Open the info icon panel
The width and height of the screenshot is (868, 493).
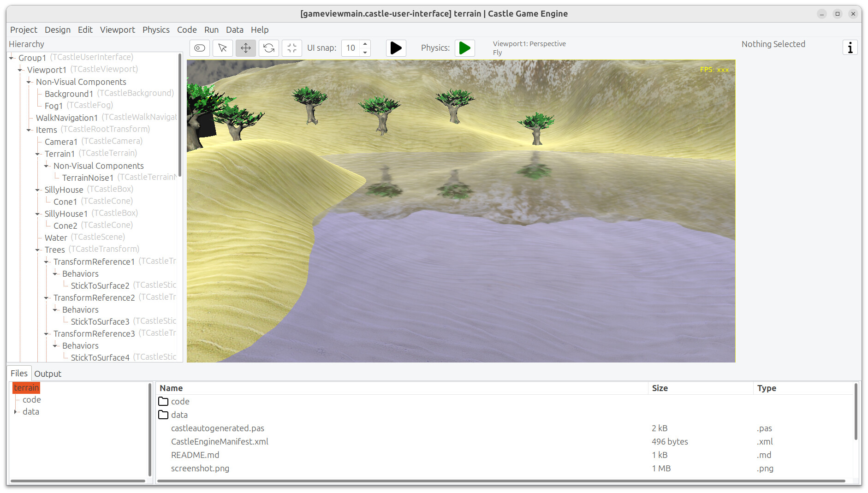point(850,48)
